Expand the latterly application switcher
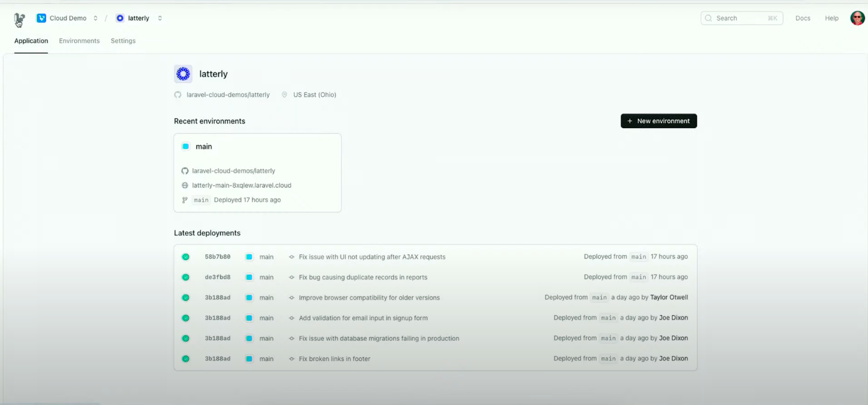This screenshot has width=868, height=405. click(x=160, y=18)
